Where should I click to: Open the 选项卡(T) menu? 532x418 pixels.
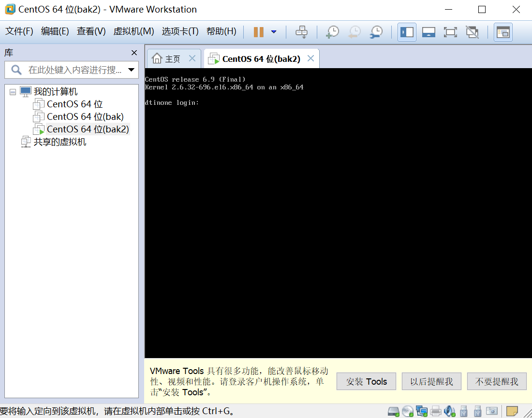click(x=180, y=31)
